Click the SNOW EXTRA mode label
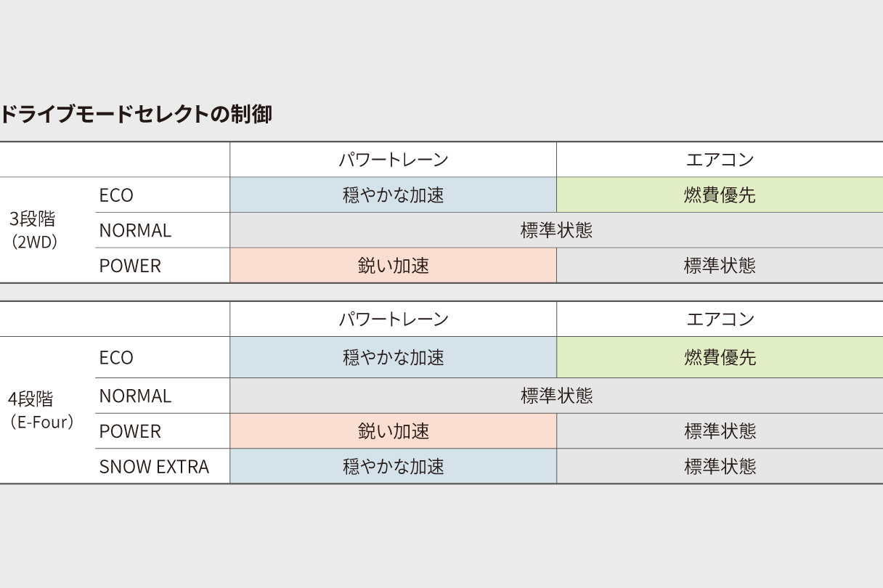This screenshot has height=588, width=883. point(154,467)
